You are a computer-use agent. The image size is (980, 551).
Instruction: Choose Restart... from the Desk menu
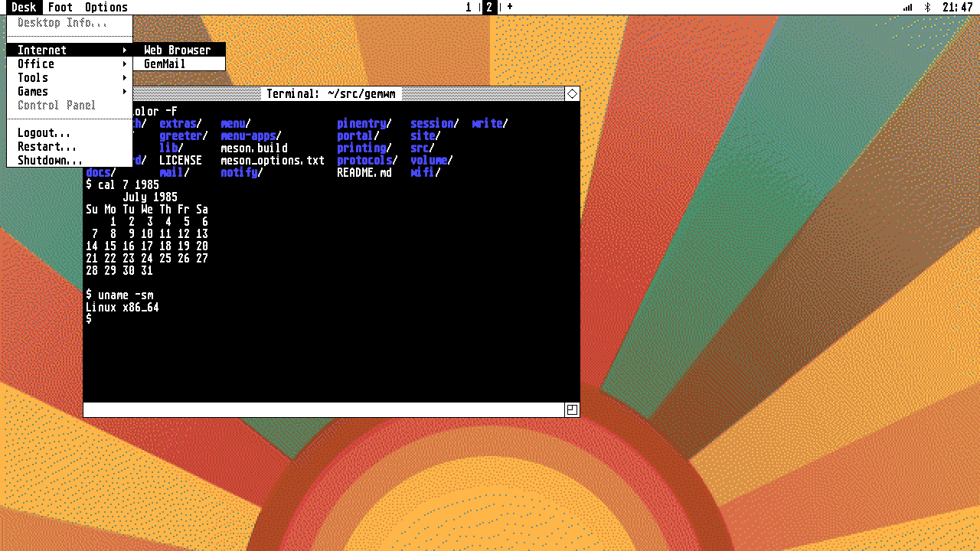70,146
